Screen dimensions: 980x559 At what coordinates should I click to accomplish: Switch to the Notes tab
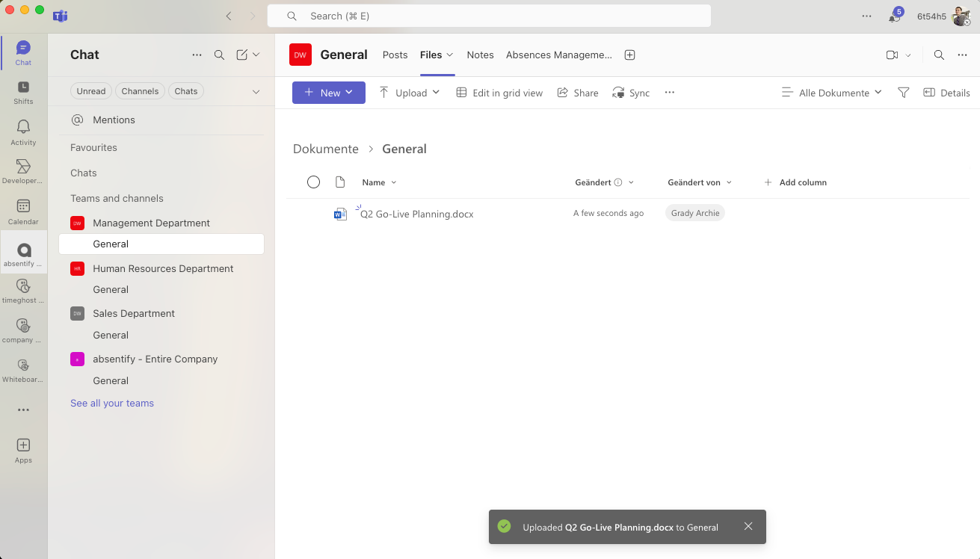[x=480, y=55]
